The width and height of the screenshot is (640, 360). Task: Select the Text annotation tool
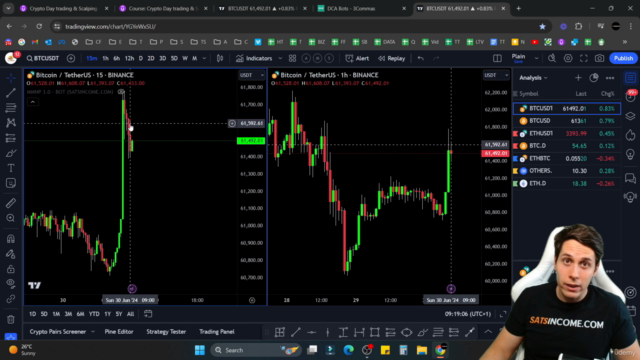11,168
